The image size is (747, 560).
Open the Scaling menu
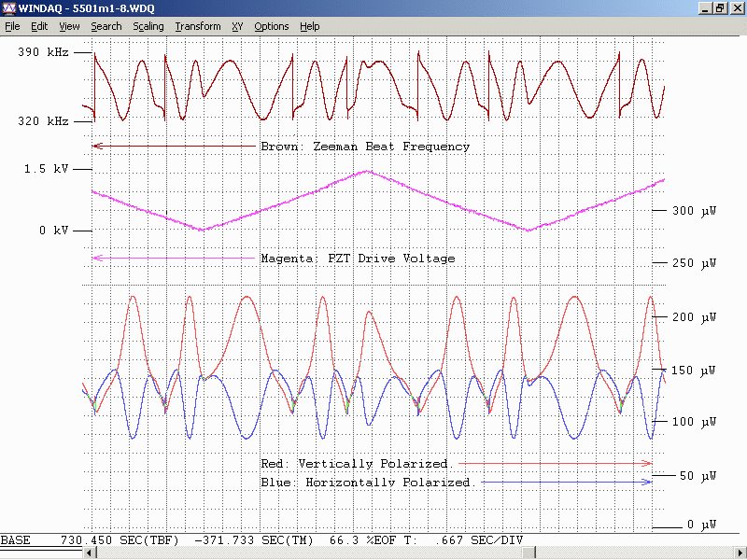[148, 26]
